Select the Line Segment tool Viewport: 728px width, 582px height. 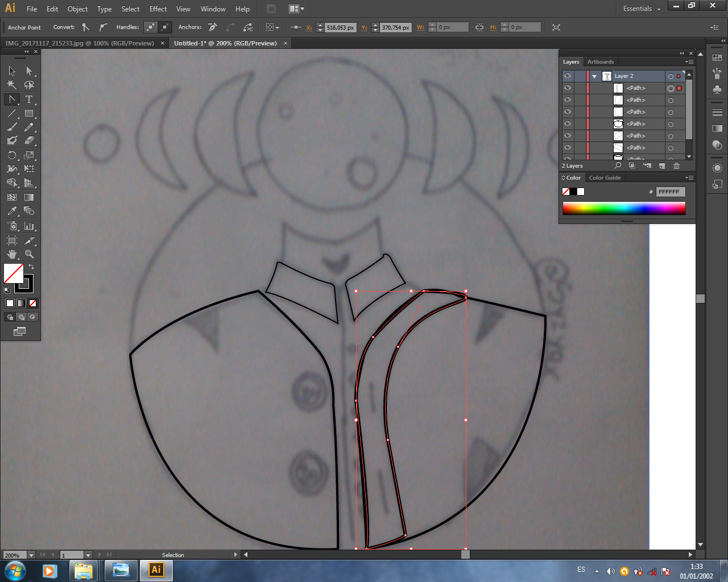tap(12, 113)
